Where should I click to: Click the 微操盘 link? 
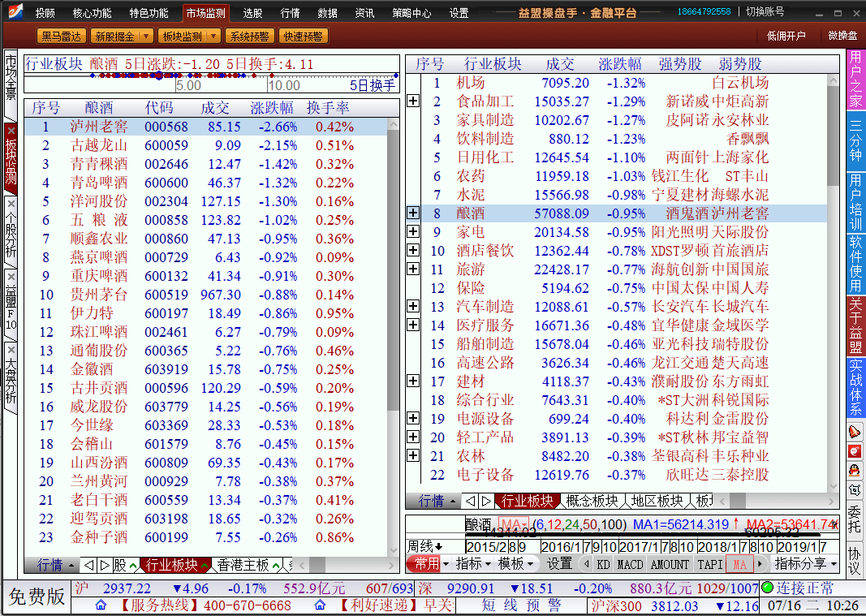tap(842, 36)
